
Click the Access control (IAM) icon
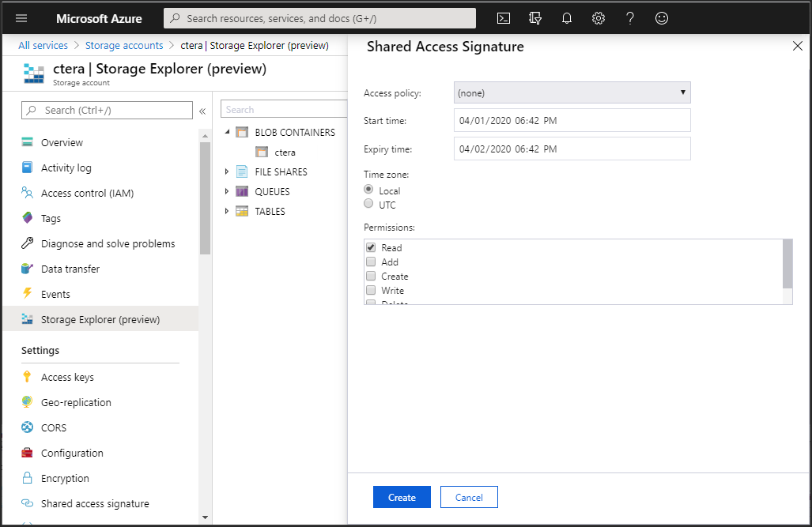(x=28, y=193)
